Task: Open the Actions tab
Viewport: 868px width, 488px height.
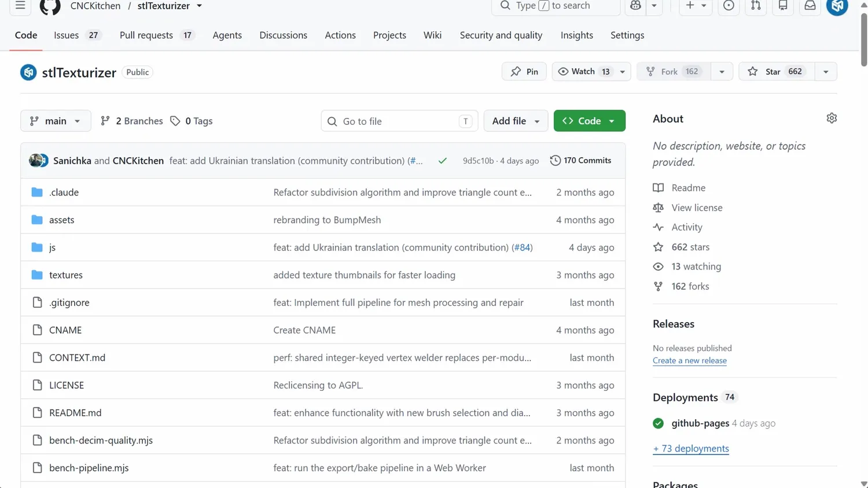Action: point(340,35)
